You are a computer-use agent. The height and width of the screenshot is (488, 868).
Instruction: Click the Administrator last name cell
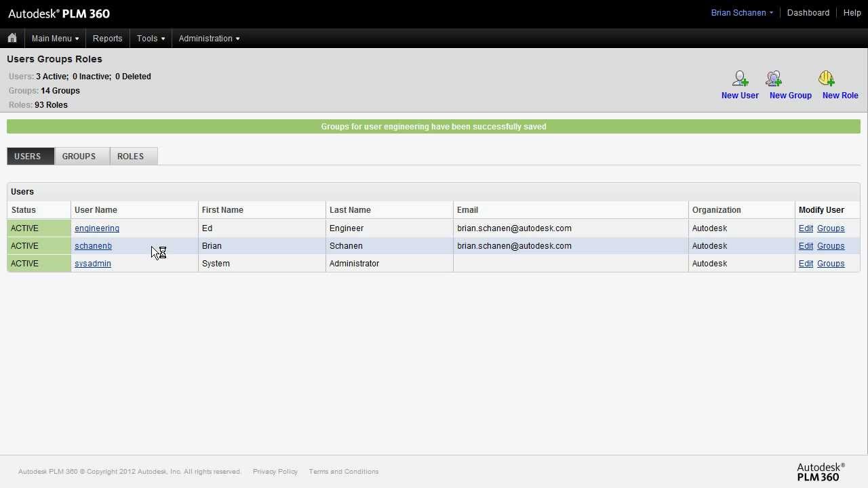pos(389,264)
